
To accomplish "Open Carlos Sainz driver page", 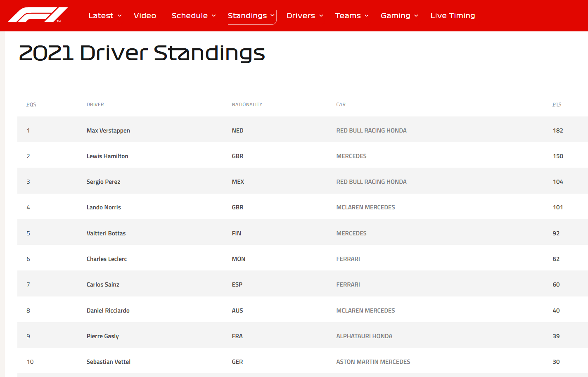I will (103, 285).
